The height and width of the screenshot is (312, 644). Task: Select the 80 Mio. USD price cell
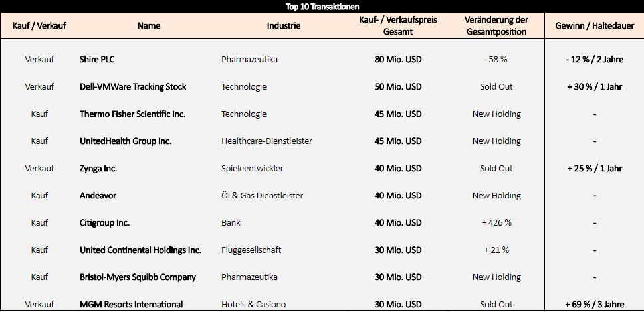tap(398, 60)
